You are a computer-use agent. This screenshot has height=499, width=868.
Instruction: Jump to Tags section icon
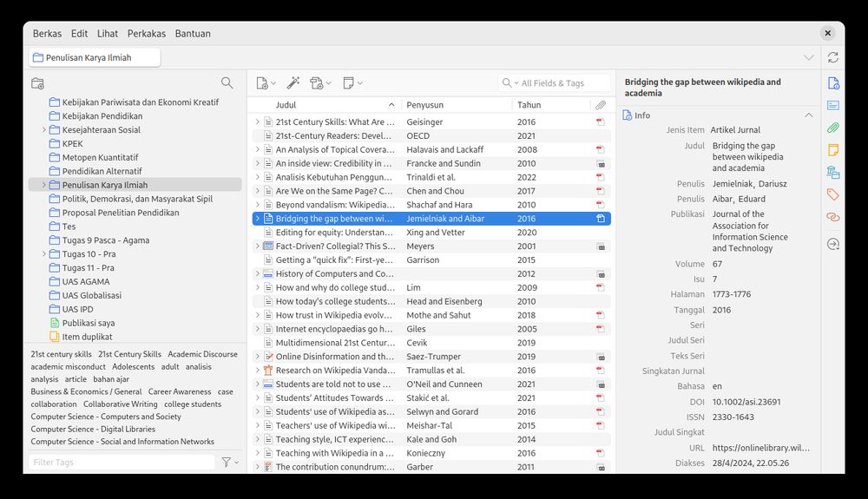point(833,194)
